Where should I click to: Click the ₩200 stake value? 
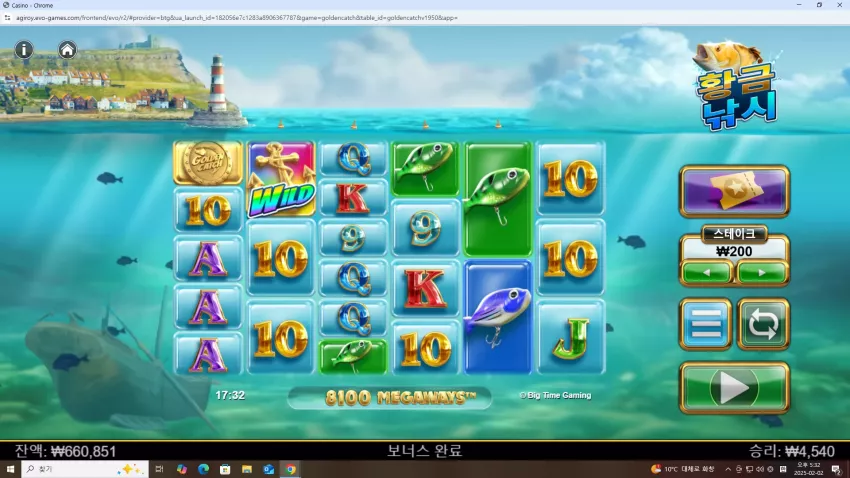(734, 251)
